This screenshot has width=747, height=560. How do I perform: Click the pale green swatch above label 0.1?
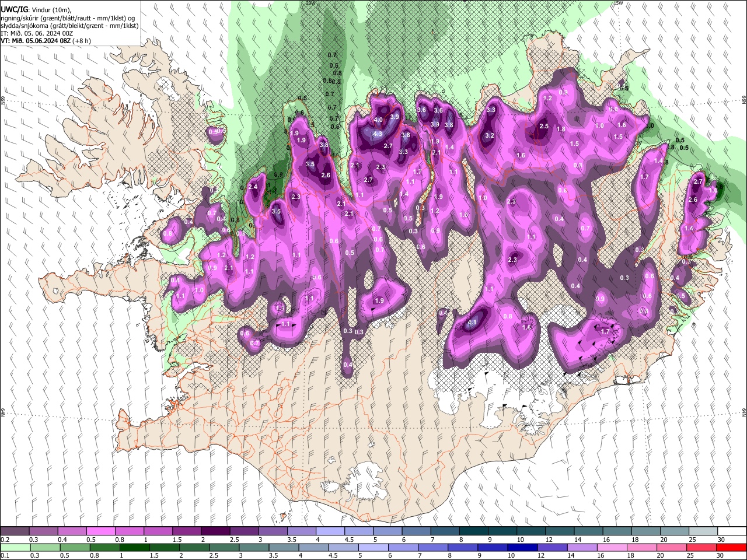(x=15, y=547)
